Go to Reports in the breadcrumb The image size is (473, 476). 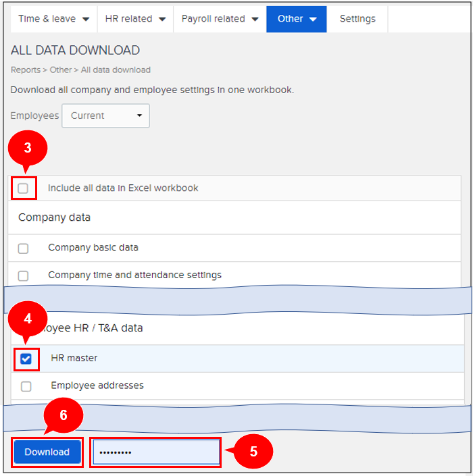26,70
